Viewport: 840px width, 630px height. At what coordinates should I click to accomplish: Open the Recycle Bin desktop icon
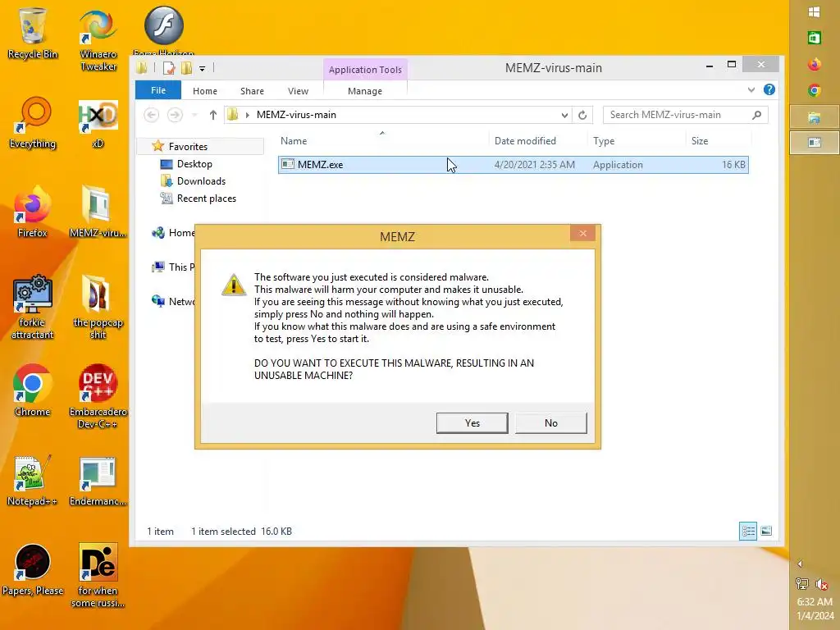tap(32, 33)
